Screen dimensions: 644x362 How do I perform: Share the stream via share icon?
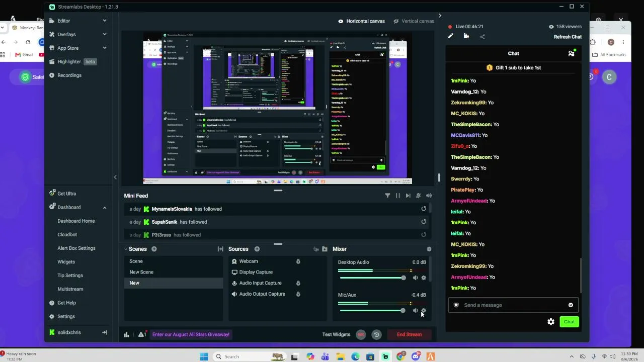pyautogui.click(x=482, y=36)
